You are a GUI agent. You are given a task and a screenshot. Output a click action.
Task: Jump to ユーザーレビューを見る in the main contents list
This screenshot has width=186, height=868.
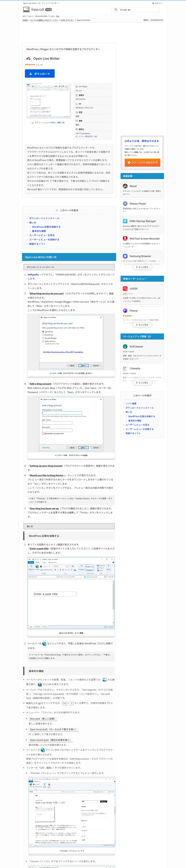tap(42, 235)
